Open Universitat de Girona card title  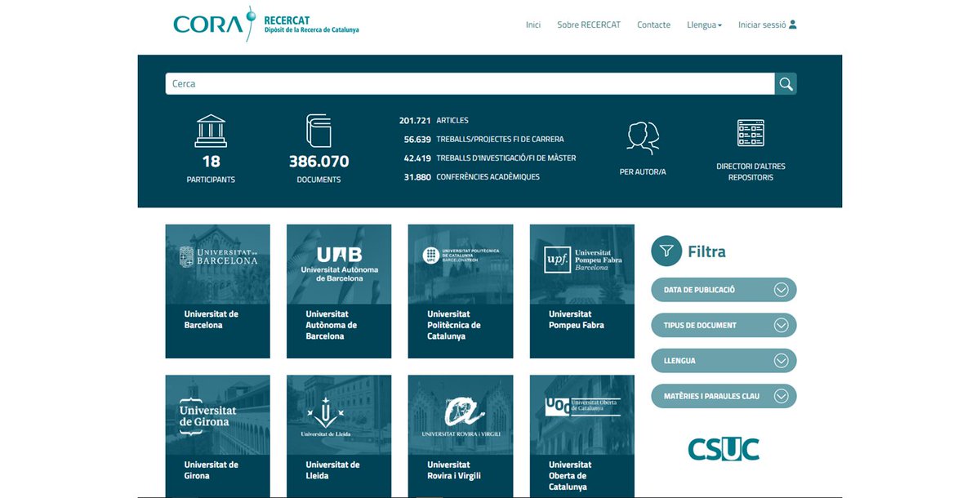click(x=212, y=470)
